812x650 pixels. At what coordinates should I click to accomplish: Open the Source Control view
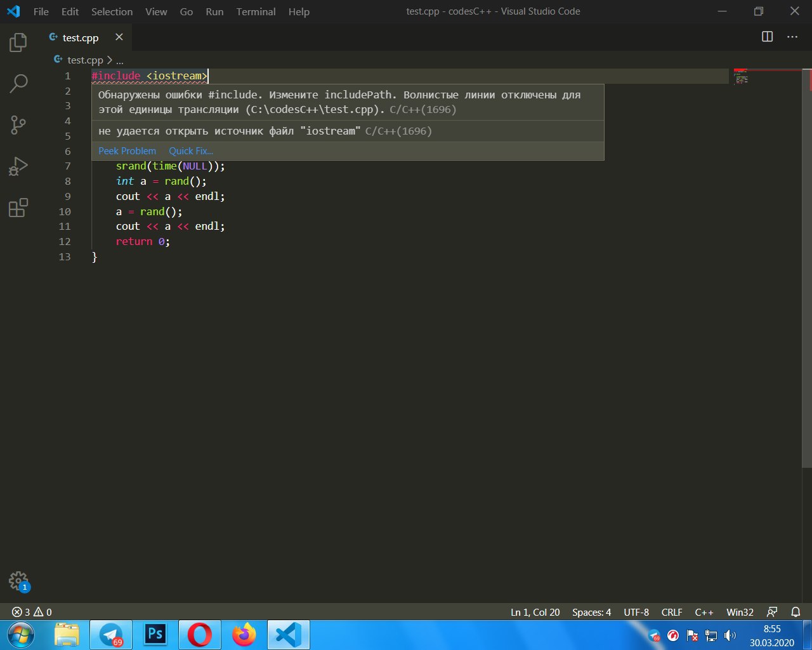click(18, 124)
